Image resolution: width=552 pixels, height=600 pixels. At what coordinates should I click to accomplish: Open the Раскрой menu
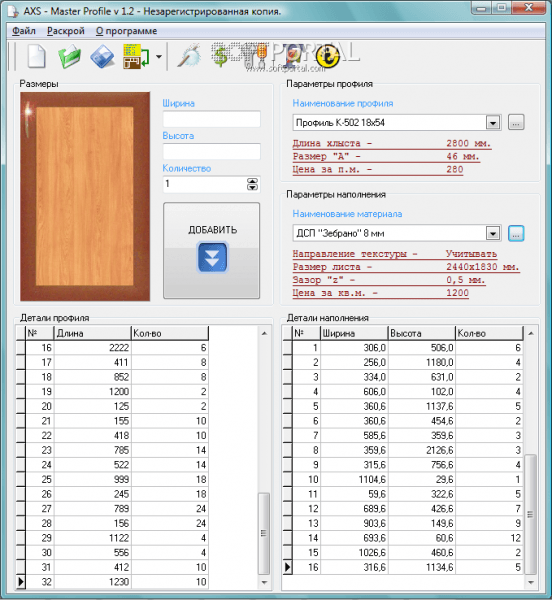click(x=65, y=31)
